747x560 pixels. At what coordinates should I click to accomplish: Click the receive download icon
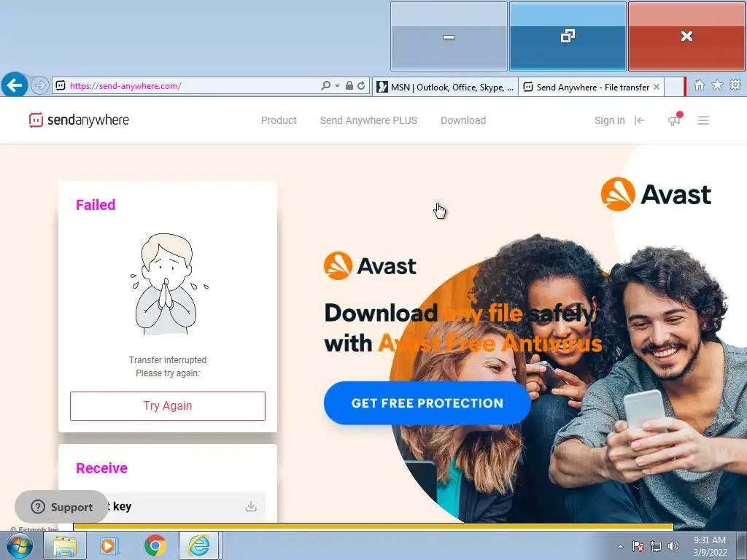[251, 506]
